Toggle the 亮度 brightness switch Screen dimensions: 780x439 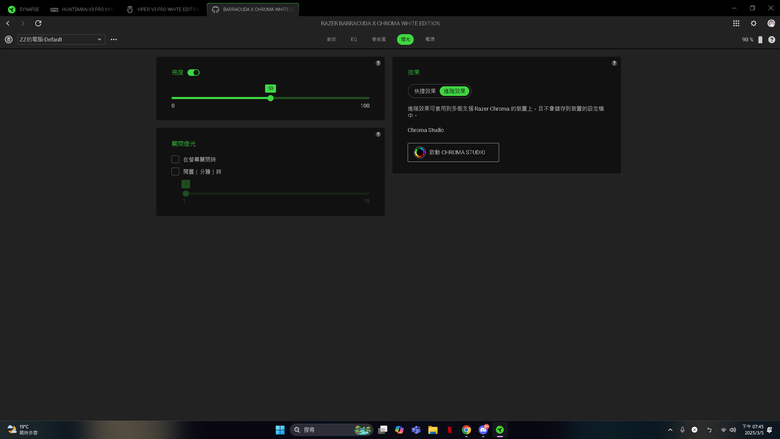pyautogui.click(x=194, y=73)
